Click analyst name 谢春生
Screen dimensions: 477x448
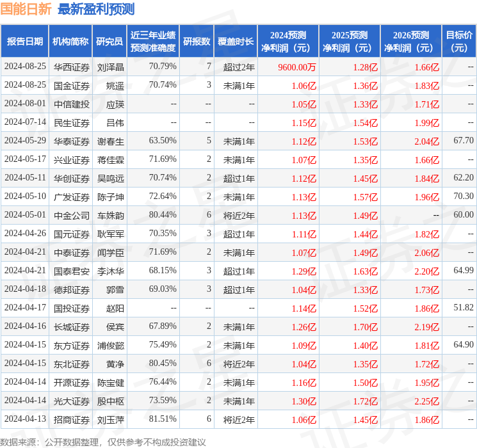click(x=110, y=141)
